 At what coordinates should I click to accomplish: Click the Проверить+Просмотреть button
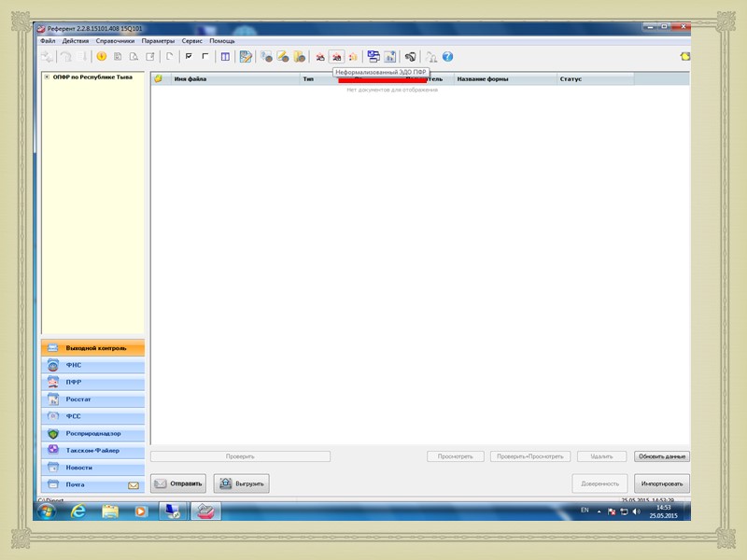tap(530, 456)
